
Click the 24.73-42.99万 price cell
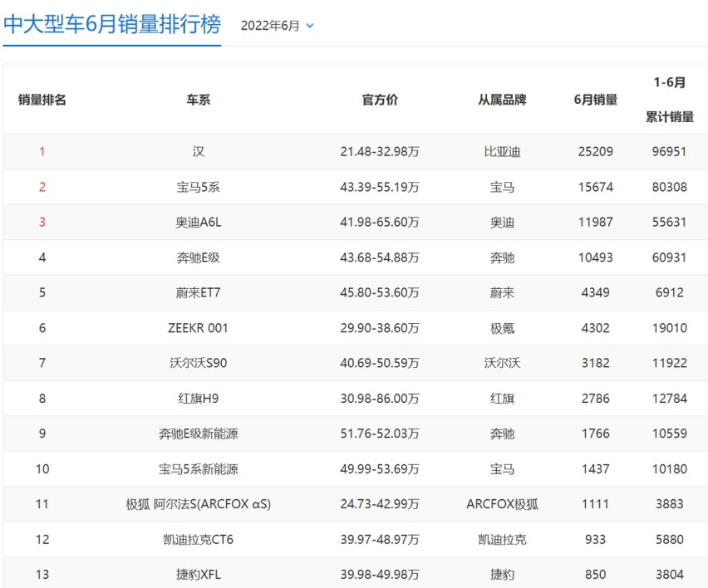pyautogui.click(x=380, y=504)
